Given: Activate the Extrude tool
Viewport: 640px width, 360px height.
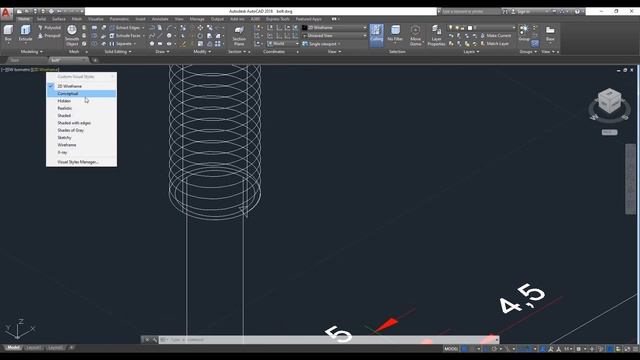Looking at the screenshot, I should 25,34.
